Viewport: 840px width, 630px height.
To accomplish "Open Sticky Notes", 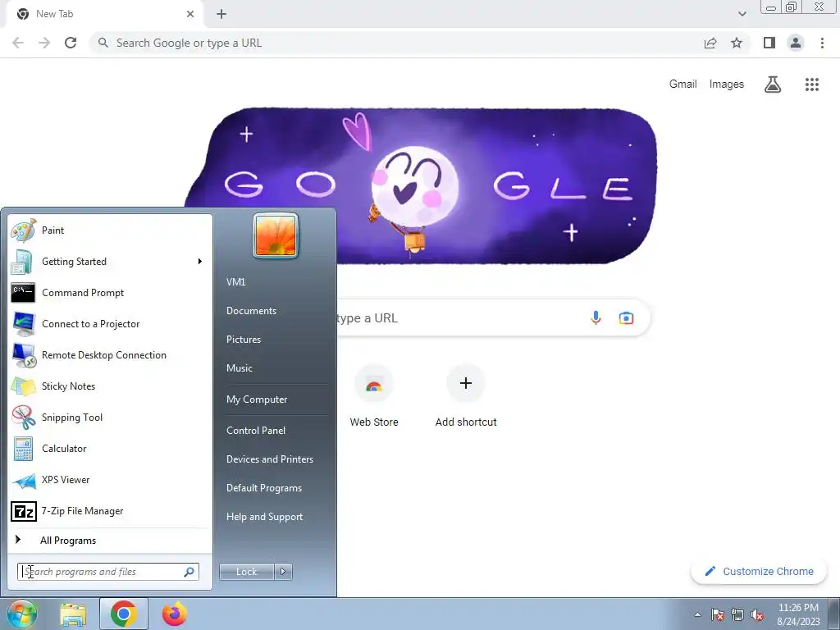I will pos(110,386).
